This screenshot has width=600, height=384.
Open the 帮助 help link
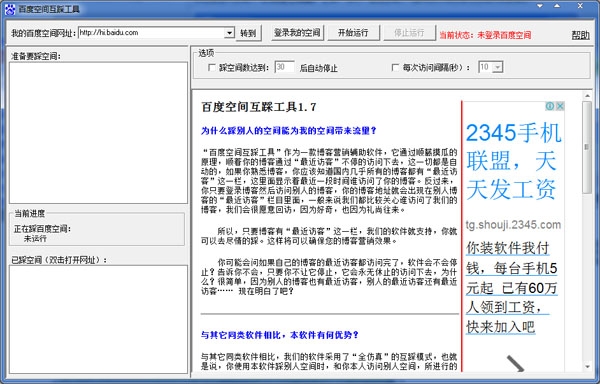pyautogui.click(x=580, y=35)
